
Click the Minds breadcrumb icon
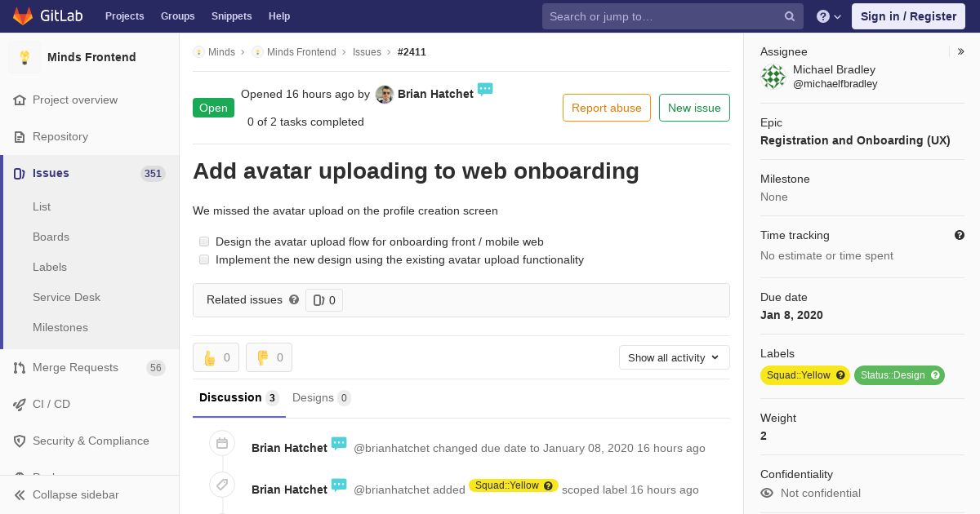click(198, 51)
